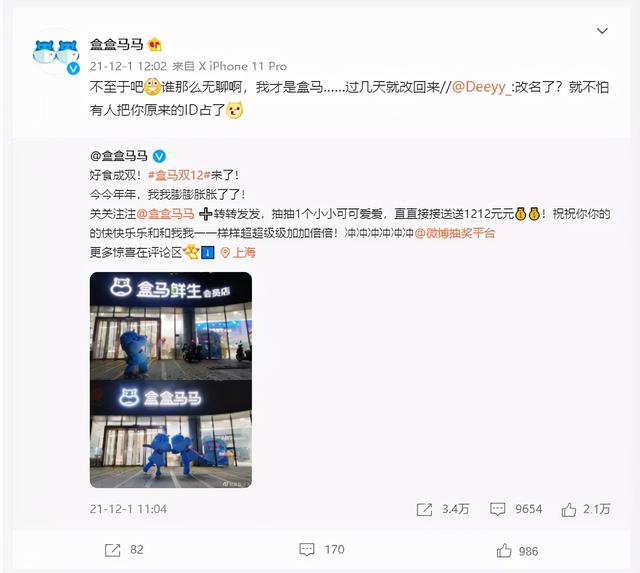Repost the original post with 3.4万 shares
Image resolution: width=640 pixels, height=573 pixels.
coord(443,509)
